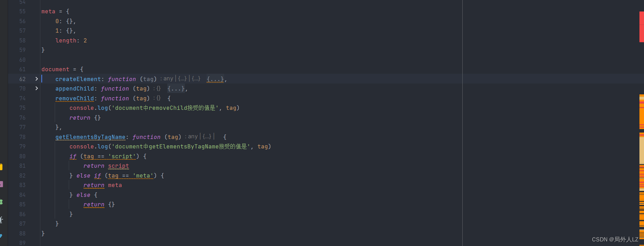Image resolution: width=644 pixels, height=246 pixels.
Task: Click the underlined 'script' identifier after return
Action: (x=119, y=166)
